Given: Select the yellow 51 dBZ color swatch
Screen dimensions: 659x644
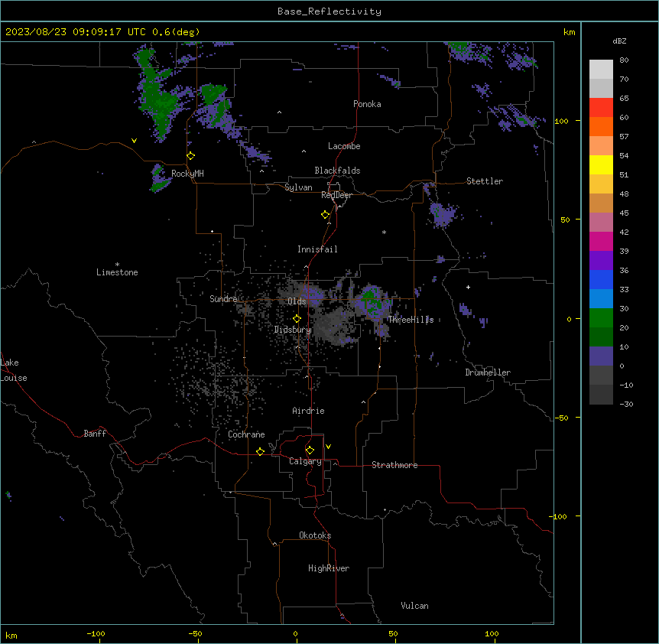Looking at the screenshot, I should [x=601, y=164].
